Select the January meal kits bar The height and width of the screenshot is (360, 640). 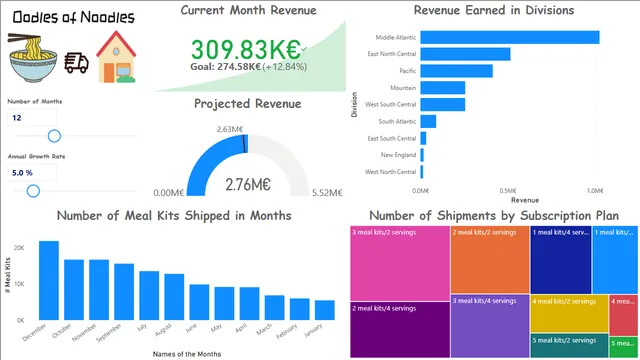(325, 310)
